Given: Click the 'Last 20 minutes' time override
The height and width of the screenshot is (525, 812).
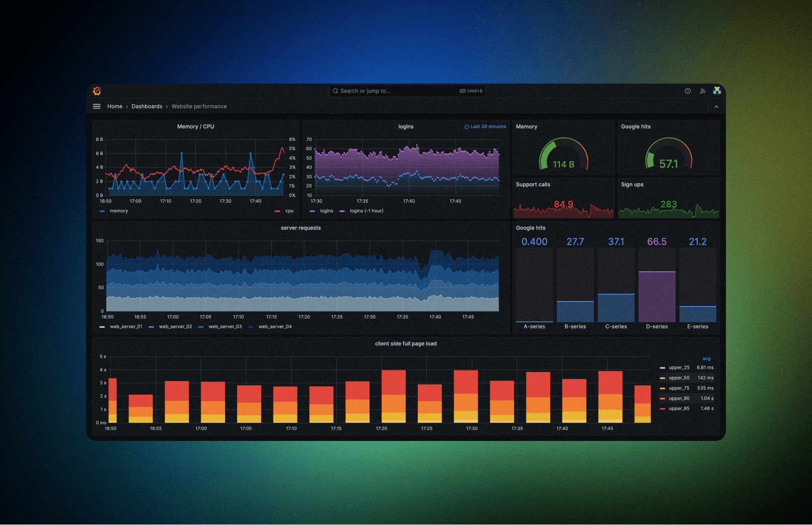Looking at the screenshot, I should 488,127.
